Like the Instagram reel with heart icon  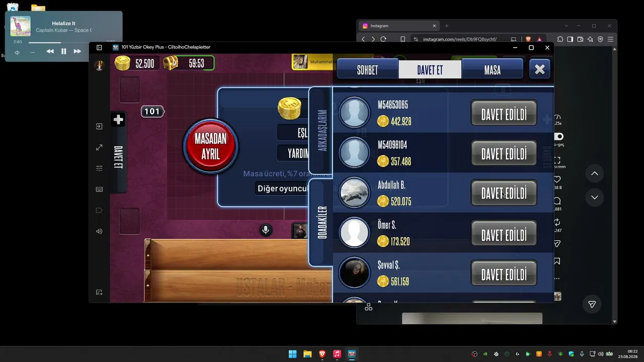coord(557,179)
